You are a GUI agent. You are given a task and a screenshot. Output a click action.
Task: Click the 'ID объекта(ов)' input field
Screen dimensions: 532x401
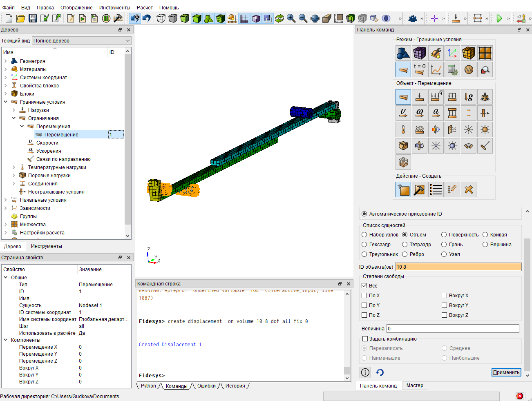458,267
